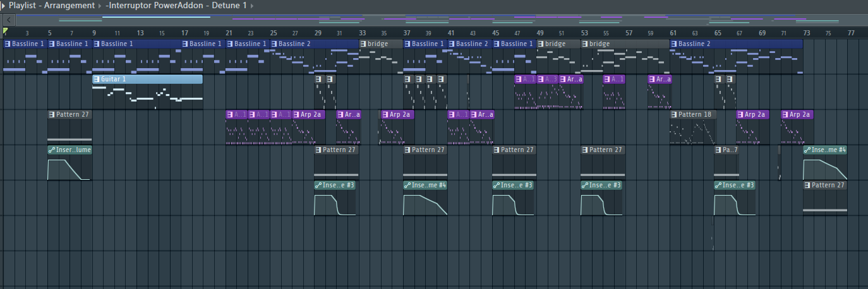This screenshot has width=868, height=289.
Task: Open automation icon of 'Inse..me #4' at bar 37
Action: [407, 186]
